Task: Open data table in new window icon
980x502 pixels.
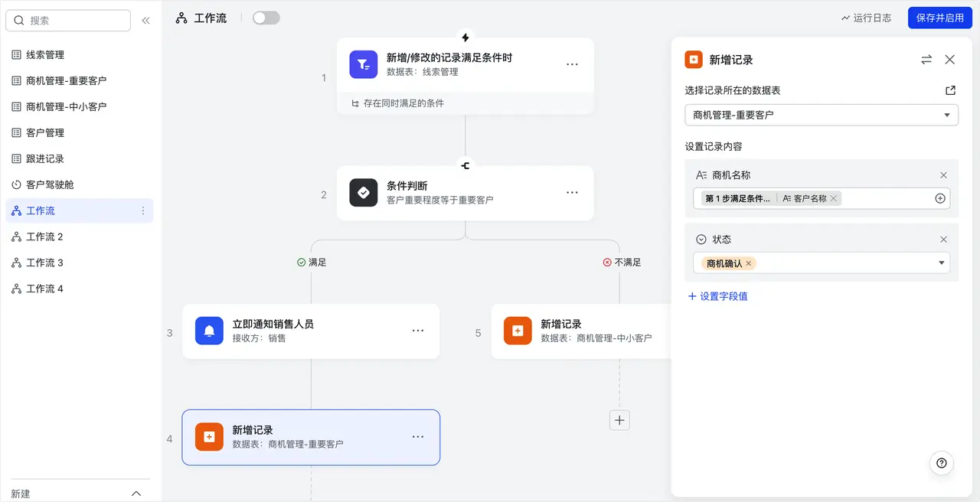Action: coord(950,90)
